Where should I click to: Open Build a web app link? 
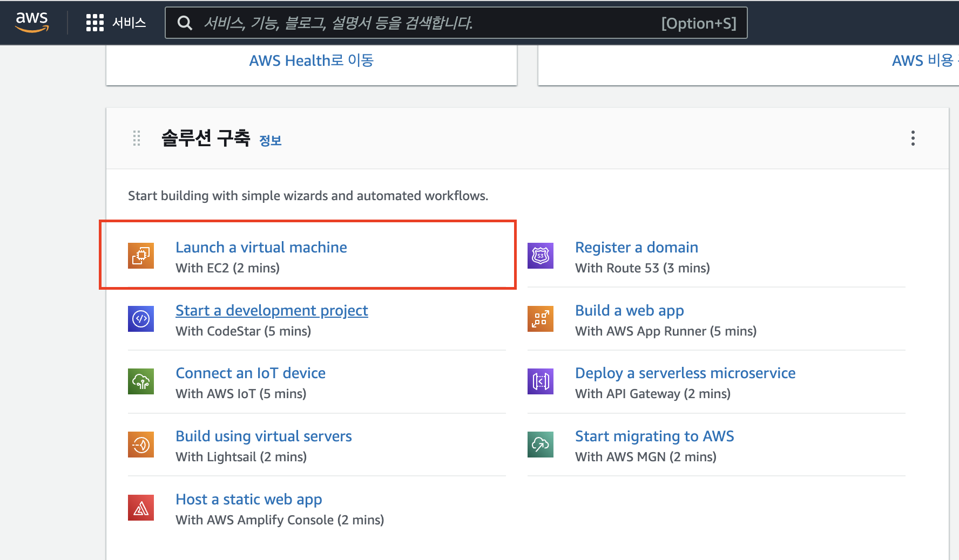(630, 311)
